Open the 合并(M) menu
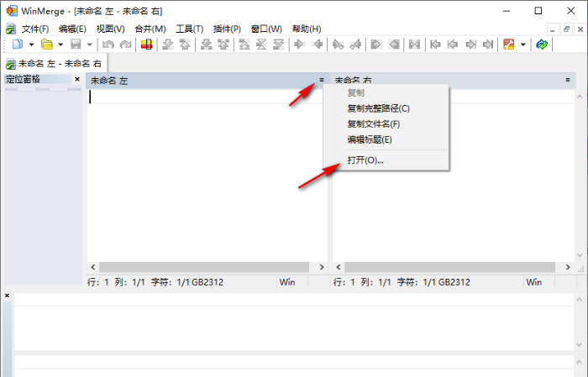 coord(150,29)
